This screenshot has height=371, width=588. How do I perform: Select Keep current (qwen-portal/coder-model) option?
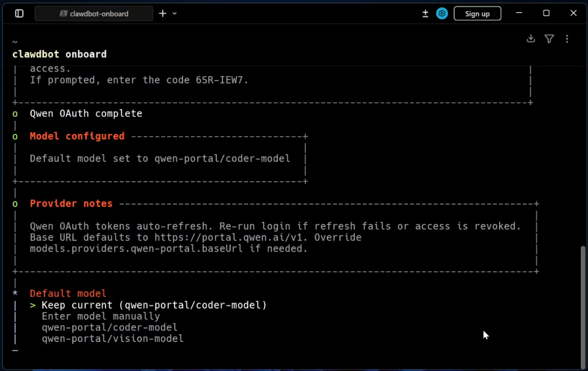click(x=154, y=305)
